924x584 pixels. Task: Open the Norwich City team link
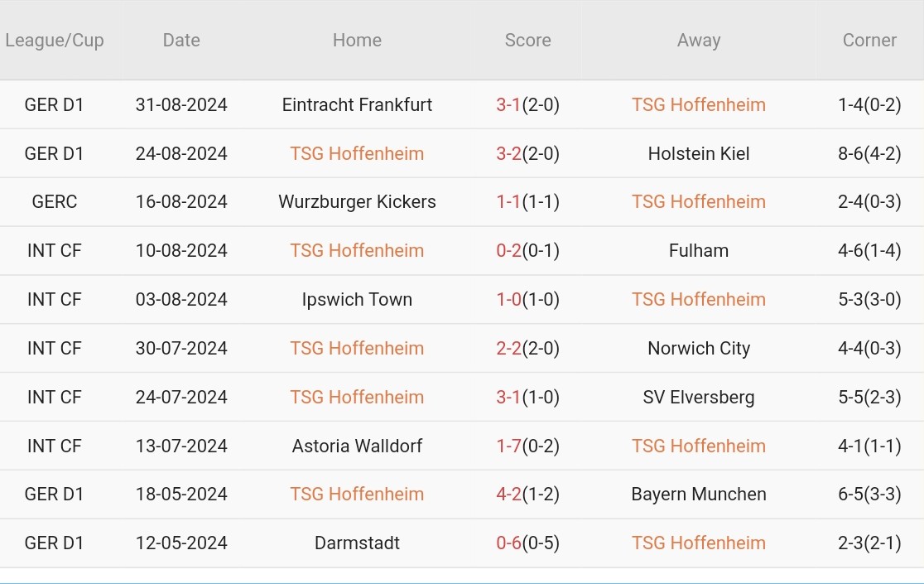[x=698, y=349]
